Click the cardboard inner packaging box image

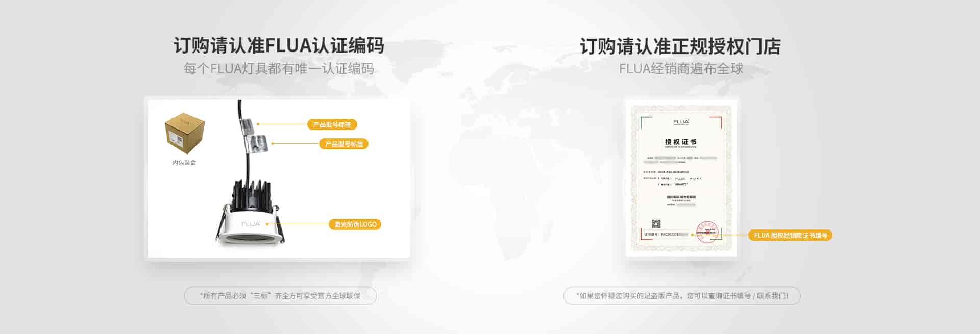[x=184, y=133]
